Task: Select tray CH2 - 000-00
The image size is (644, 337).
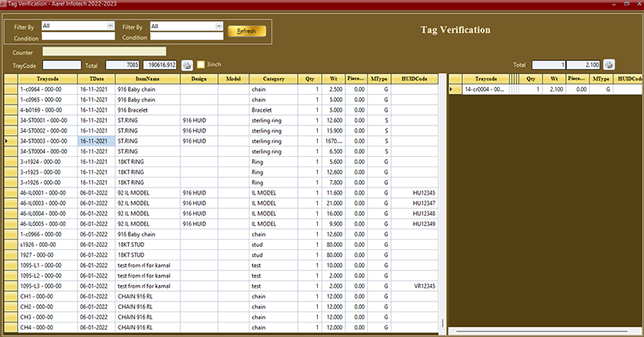Action: pos(47,306)
